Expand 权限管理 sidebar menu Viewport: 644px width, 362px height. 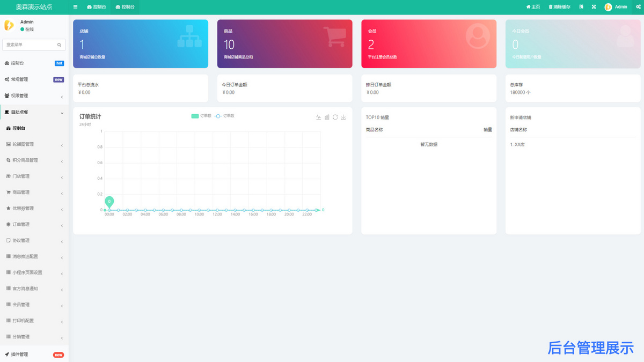pyautogui.click(x=34, y=95)
